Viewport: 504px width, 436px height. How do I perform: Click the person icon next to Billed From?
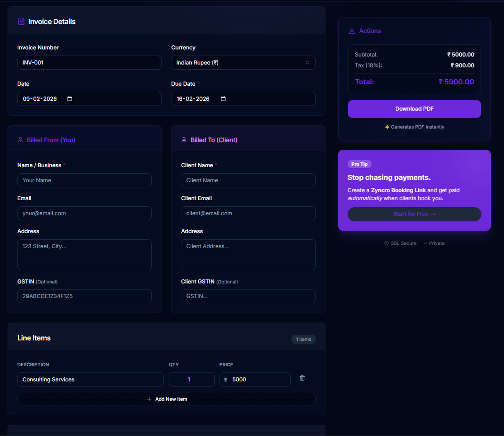(x=20, y=139)
